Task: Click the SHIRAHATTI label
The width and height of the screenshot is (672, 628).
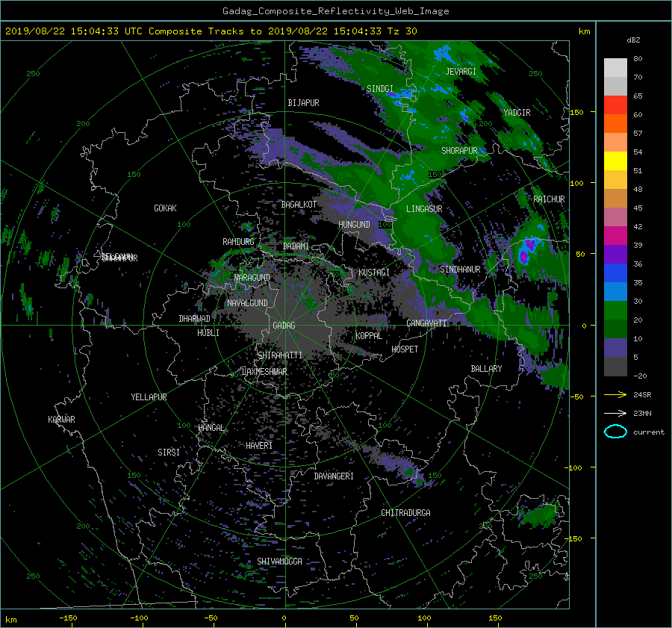Action: 280,355
